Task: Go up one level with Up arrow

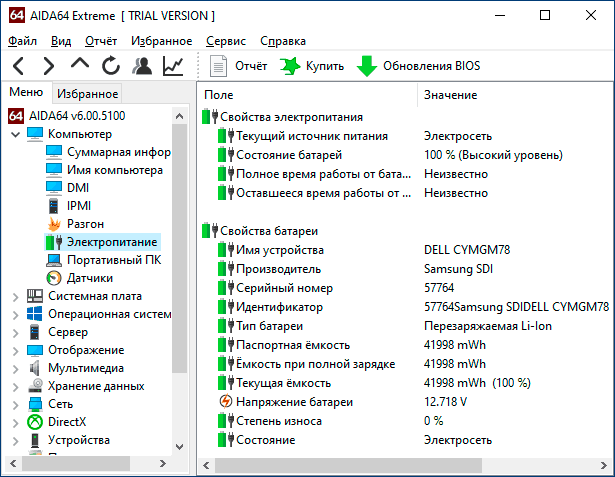Action: click(80, 66)
